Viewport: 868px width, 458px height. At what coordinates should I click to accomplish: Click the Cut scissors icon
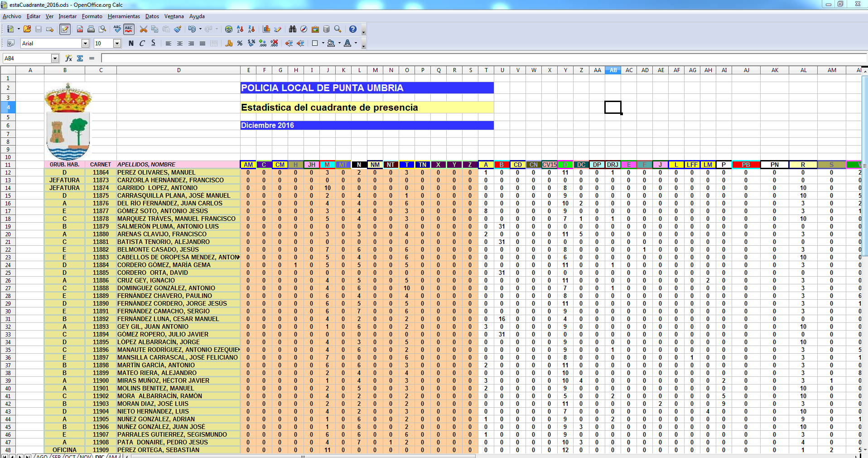click(x=144, y=29)
